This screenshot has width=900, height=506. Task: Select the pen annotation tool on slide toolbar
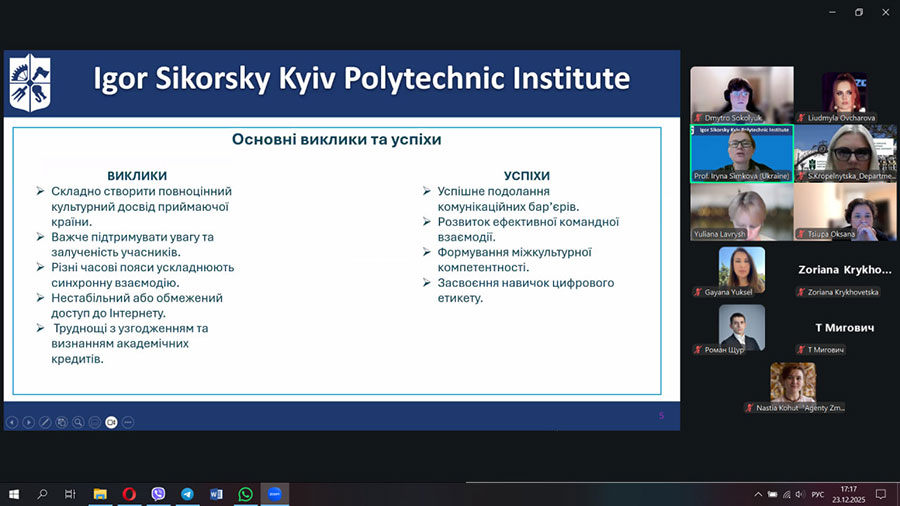45,422
